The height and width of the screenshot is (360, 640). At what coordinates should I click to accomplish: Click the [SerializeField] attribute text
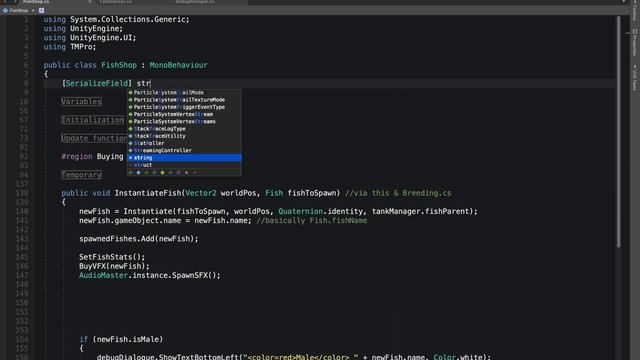coord(97,83)
